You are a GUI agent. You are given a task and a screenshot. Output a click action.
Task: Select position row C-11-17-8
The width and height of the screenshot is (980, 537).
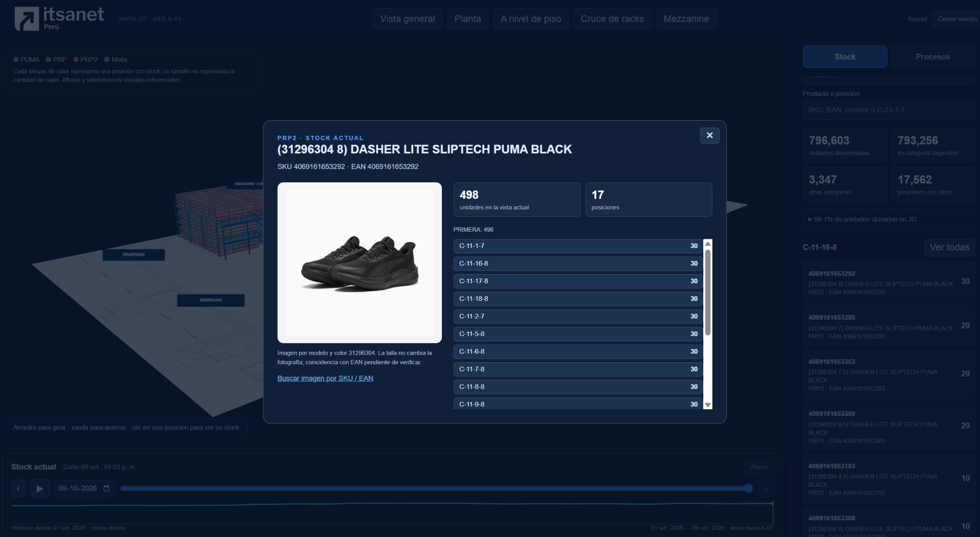[x=578, y=281]
